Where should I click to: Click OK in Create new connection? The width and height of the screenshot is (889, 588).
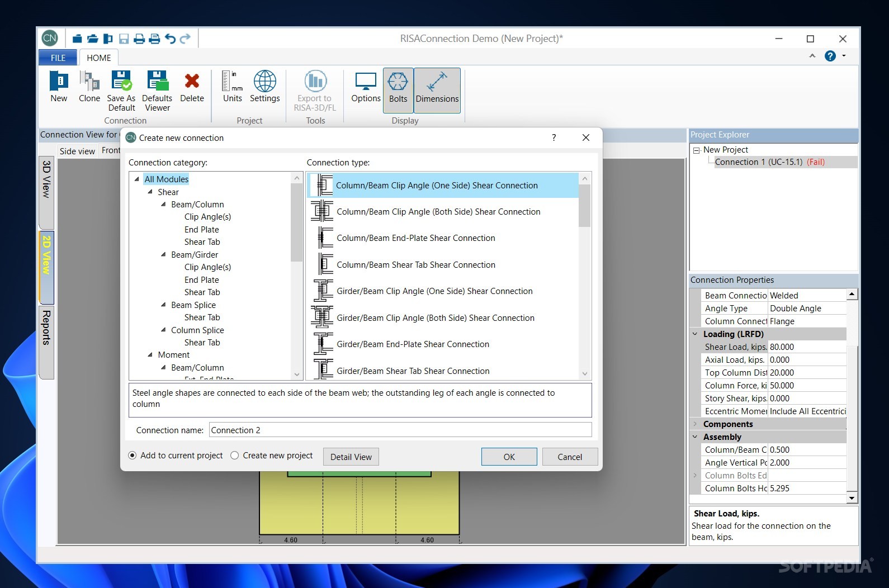tap(509, 457)
